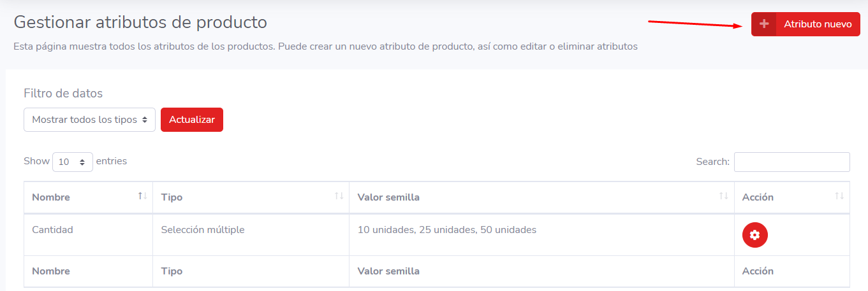
Task: Click the 10 unidades, 25 unidades value cell
Action: point(446,230)
